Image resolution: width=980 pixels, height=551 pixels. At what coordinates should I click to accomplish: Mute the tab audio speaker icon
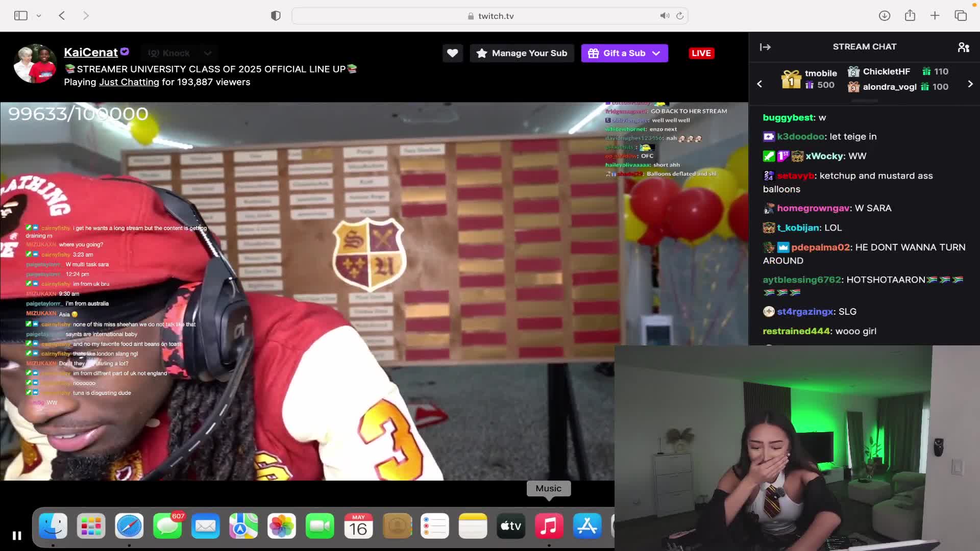[665, 16]
